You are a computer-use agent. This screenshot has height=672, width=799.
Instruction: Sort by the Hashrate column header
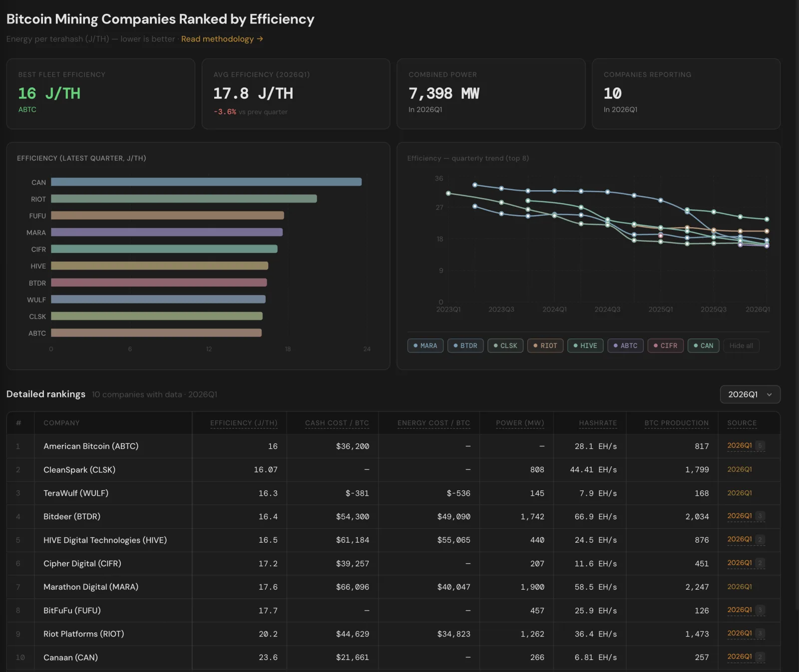(x=598, y=423)
